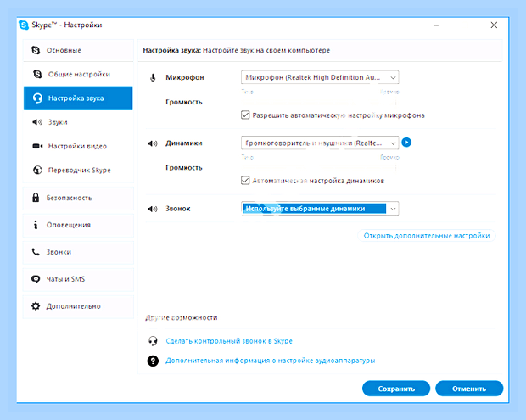Click Отменить button
Screen dimensions: 526x420
tap(469, 389)
